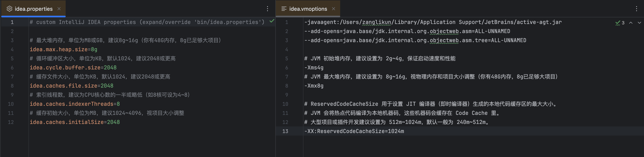
Task: Switch to the idea.vmoptions tab
Action: click(308, 9)
